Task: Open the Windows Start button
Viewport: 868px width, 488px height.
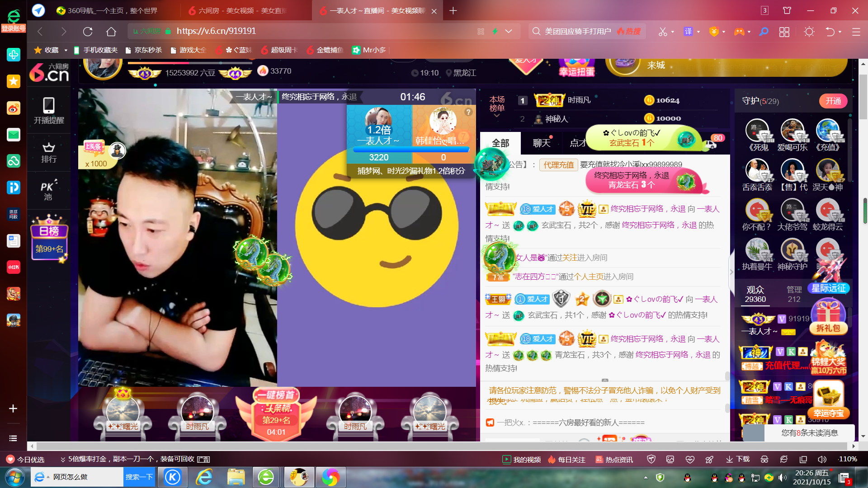Action: click(x=15, y=477)
